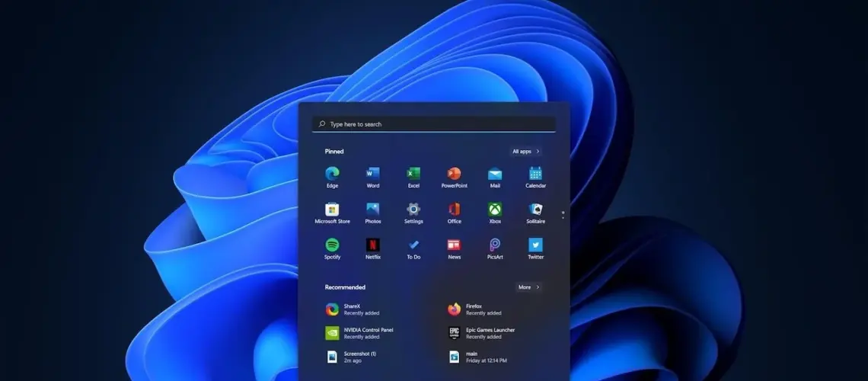Show More recommended items
Image resolution: width=868 pixels, height=381 pixels.
coord(528,287)
